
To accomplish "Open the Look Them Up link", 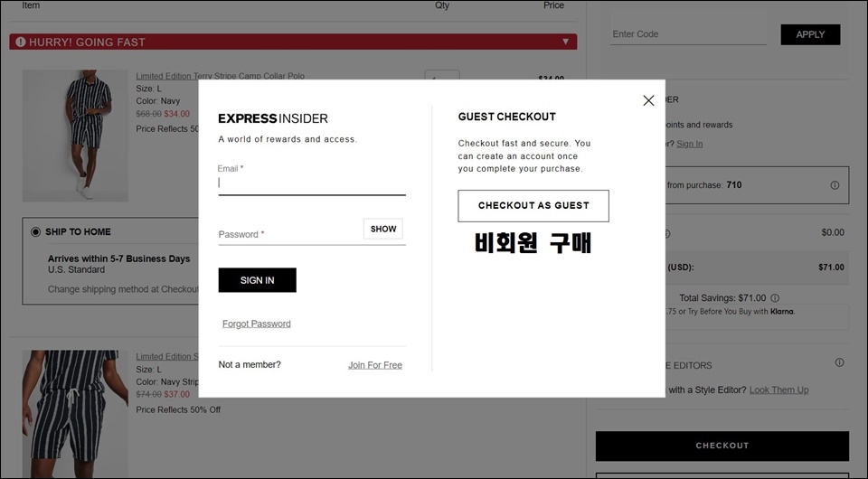I will coord(778,390).
